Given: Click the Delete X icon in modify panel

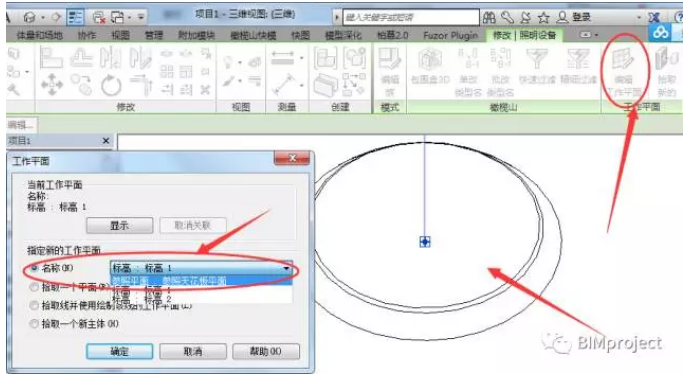Looking at the screenshot, I should [x=204, y=90].
